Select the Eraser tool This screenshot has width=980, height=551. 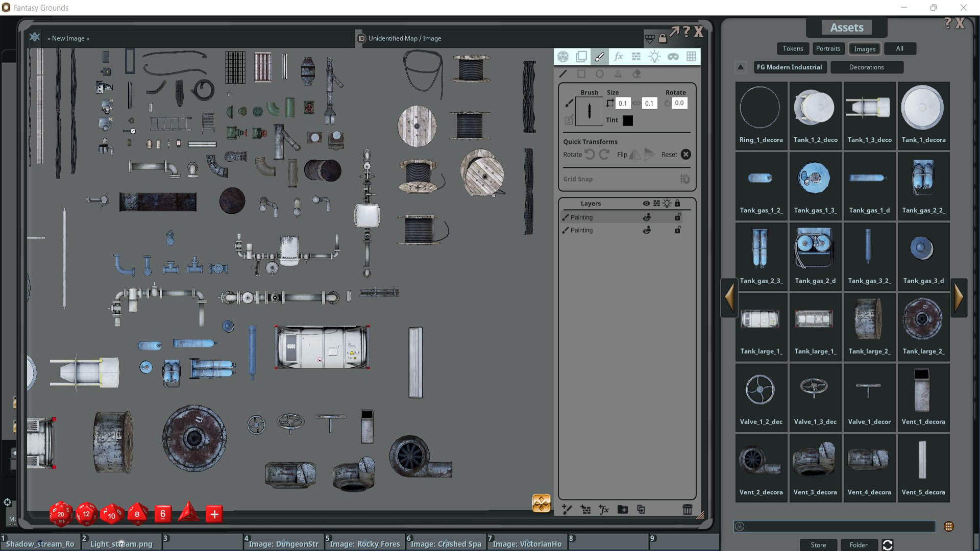click(x=636, y=73)
